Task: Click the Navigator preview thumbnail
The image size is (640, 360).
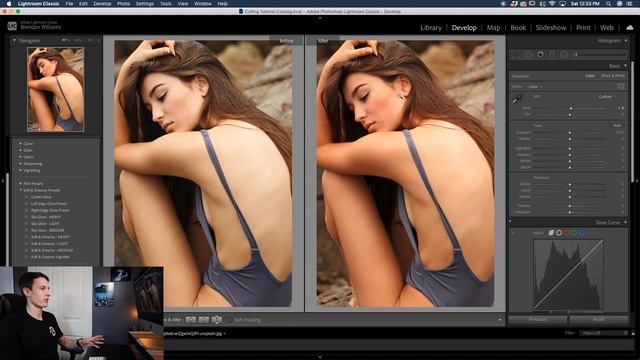Action: point(56,89)
